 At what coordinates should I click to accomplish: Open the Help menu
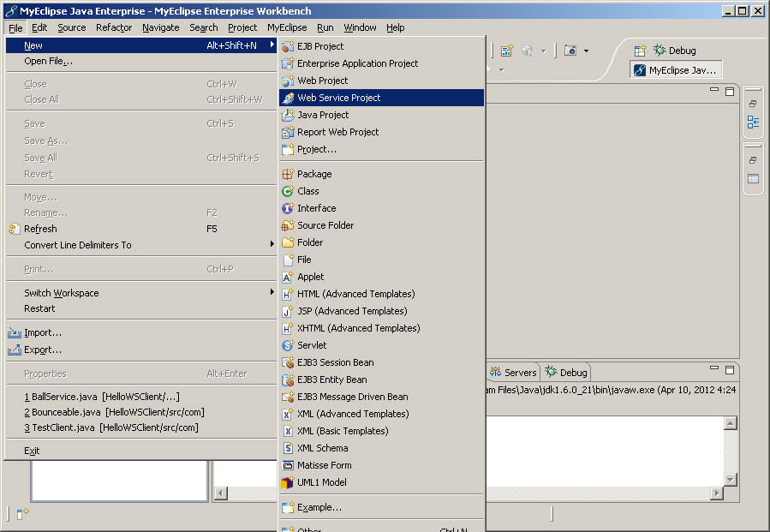[x=396, y=27]
